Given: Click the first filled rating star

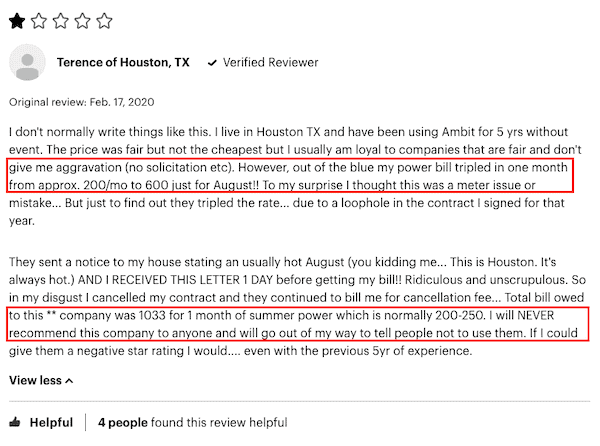Looking at the screenshot, I should pyautogui.click(x=17, y=21).
